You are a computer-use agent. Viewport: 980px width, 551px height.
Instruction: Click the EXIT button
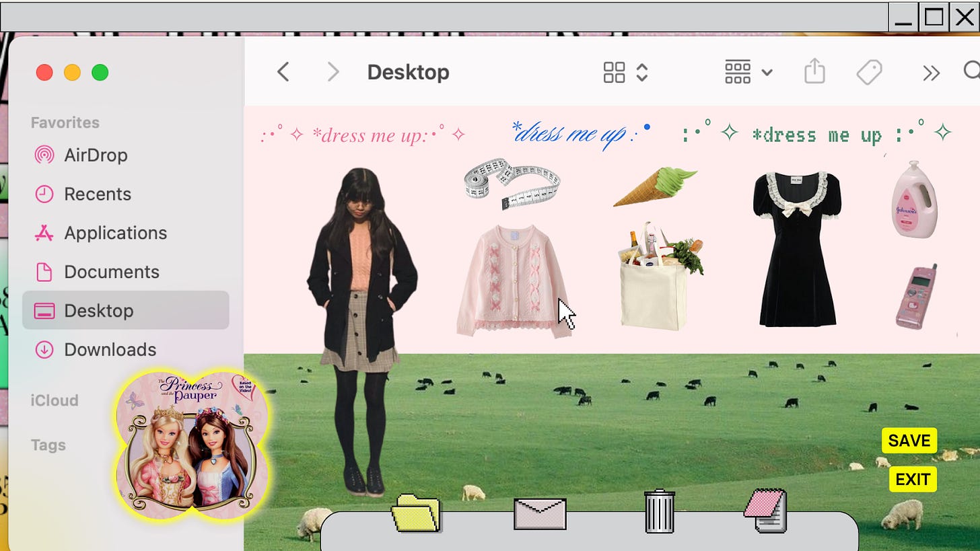[913, 480]
